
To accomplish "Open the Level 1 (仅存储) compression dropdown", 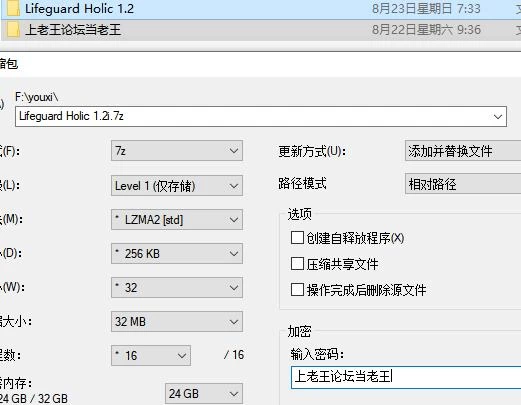I will tap(177, 186).
